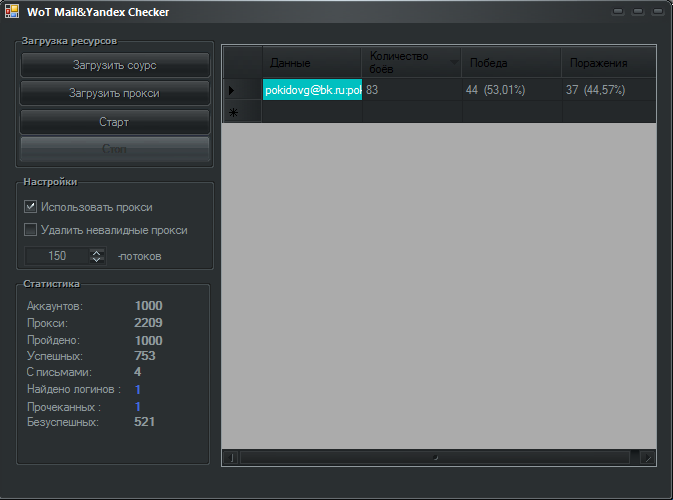Select the pokidovg@bk.ru data cell

[x=312, y=90]
